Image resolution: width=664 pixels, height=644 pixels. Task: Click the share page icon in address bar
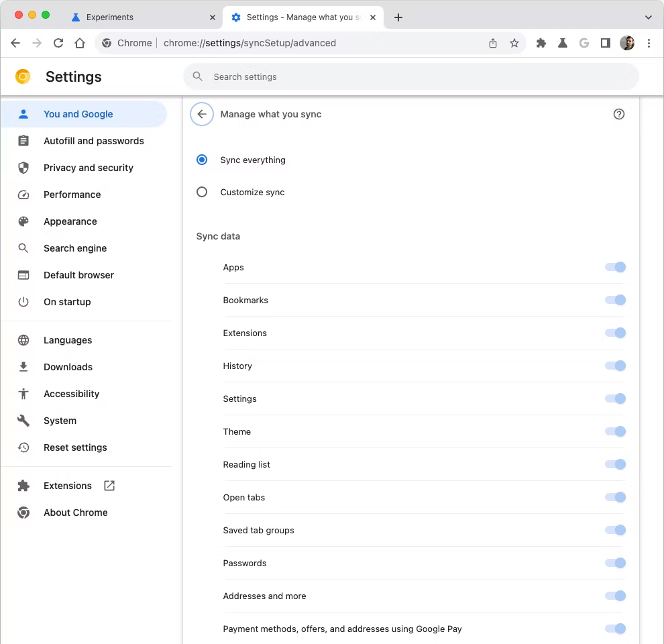[493, 43]
